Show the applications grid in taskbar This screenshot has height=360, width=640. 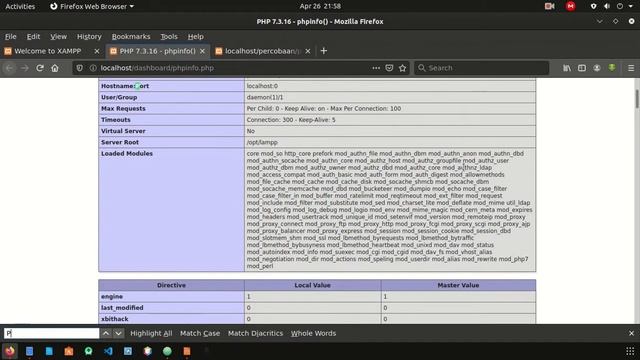click(630, 351)
